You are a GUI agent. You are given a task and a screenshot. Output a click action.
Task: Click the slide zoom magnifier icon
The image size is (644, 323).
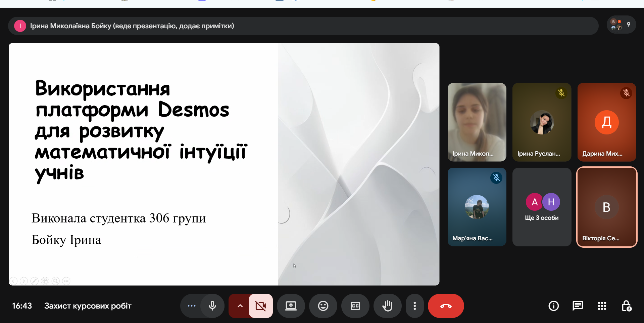56,281
